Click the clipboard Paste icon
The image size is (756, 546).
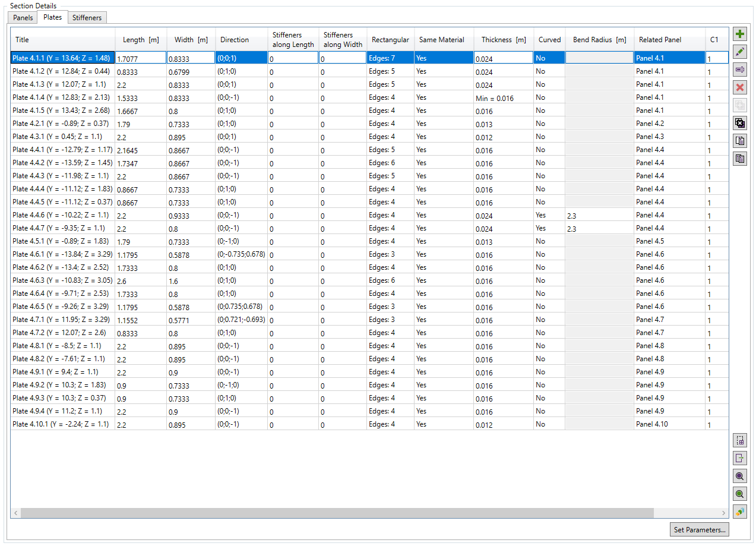(740, 141)
